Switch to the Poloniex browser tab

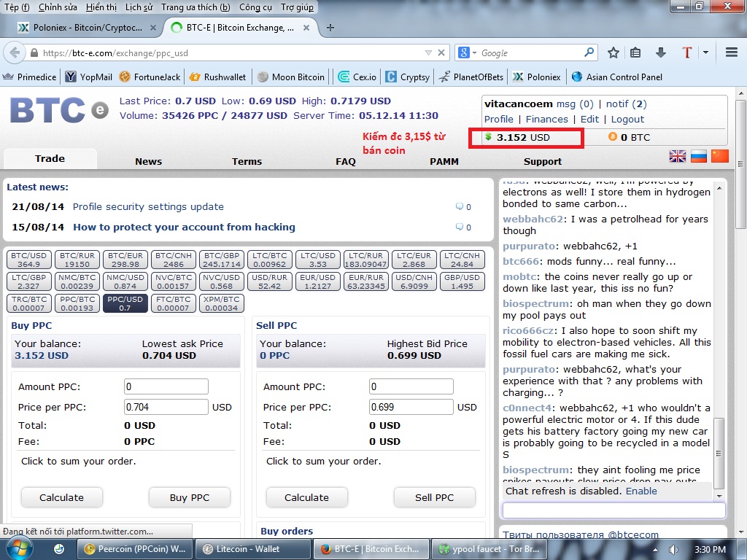86,28
